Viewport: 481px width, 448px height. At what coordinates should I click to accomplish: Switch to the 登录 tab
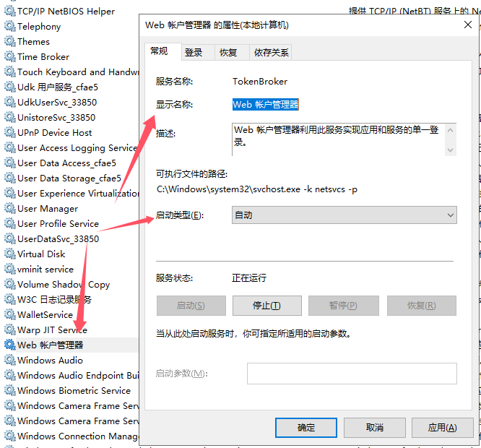tap(194, 53)
